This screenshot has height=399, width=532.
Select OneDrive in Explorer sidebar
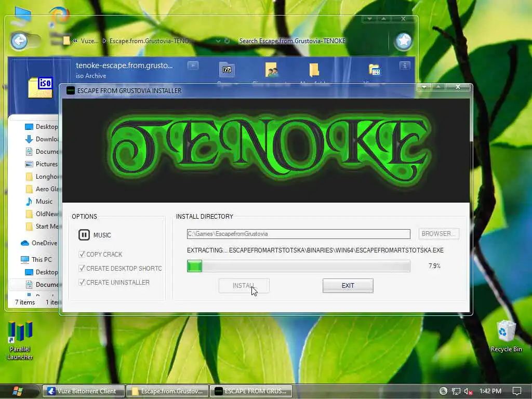(39, 243)
